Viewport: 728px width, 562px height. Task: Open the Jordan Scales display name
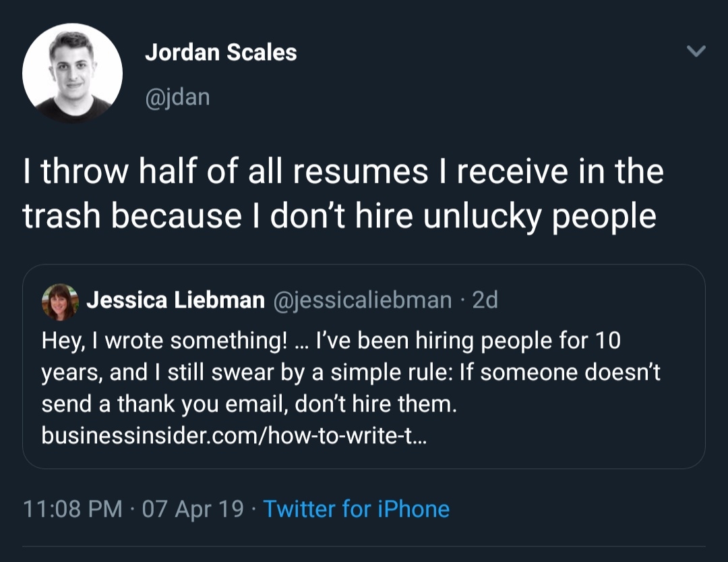pos(220,53)
